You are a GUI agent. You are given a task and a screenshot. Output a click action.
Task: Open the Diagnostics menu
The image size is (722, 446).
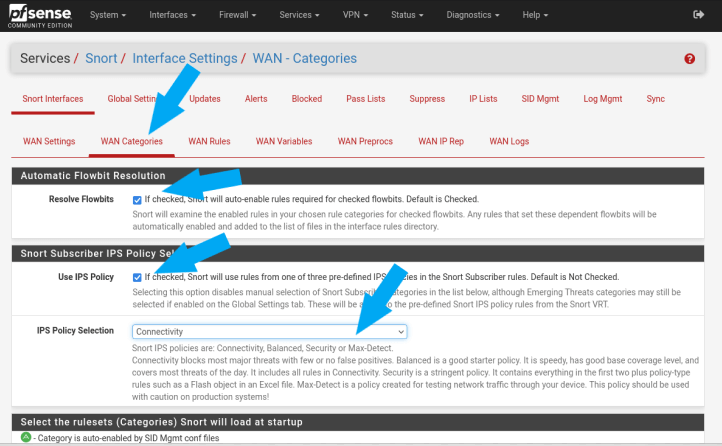pos(472,15)
